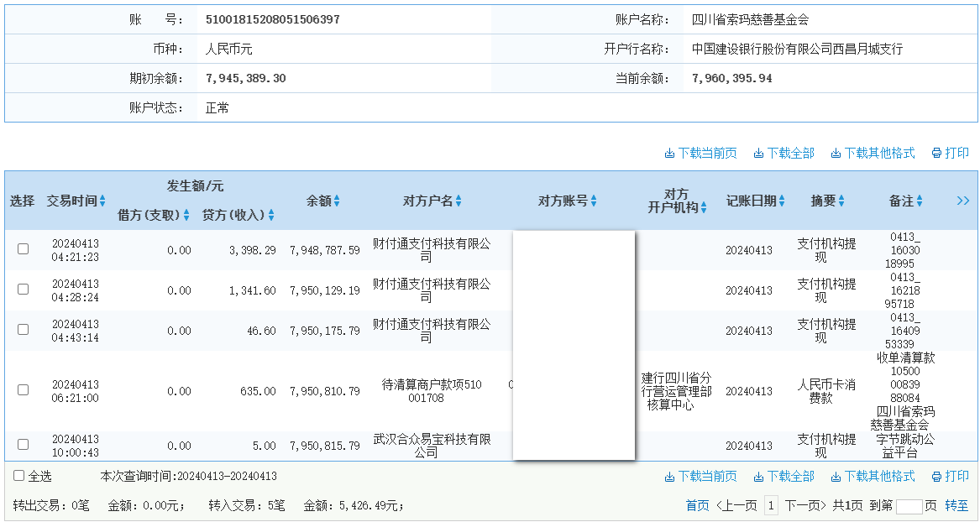
Task: Select the 04:21:23 transaction checkbox
Action: pos(24,249)
